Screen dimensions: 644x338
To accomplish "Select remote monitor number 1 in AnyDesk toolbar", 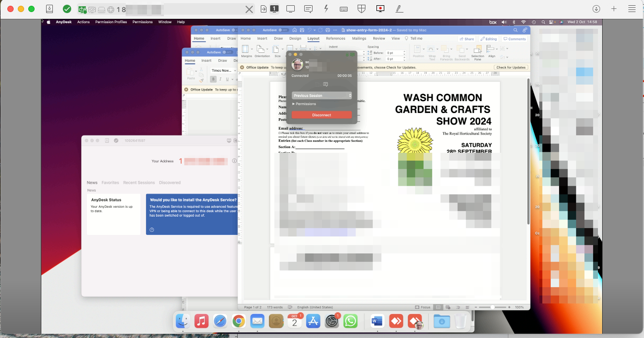I will click(x=275, y=9).
